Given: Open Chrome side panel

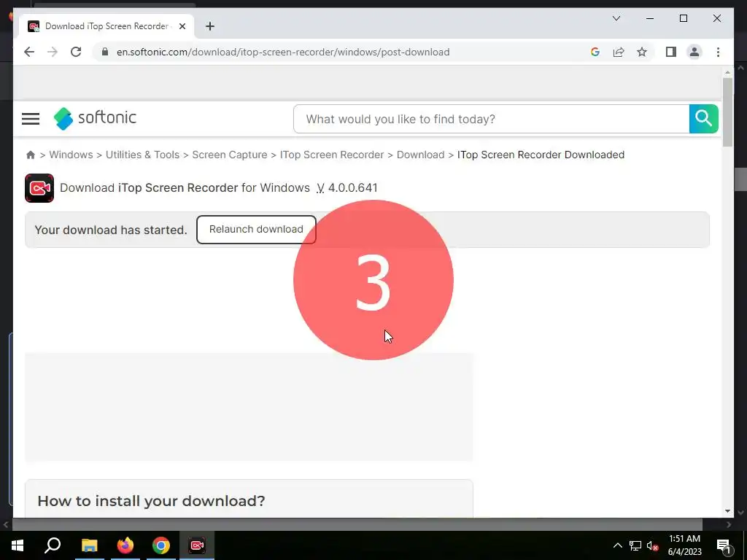Looking at the screenshot, I should pyautogui.click(x=671, y=52).
